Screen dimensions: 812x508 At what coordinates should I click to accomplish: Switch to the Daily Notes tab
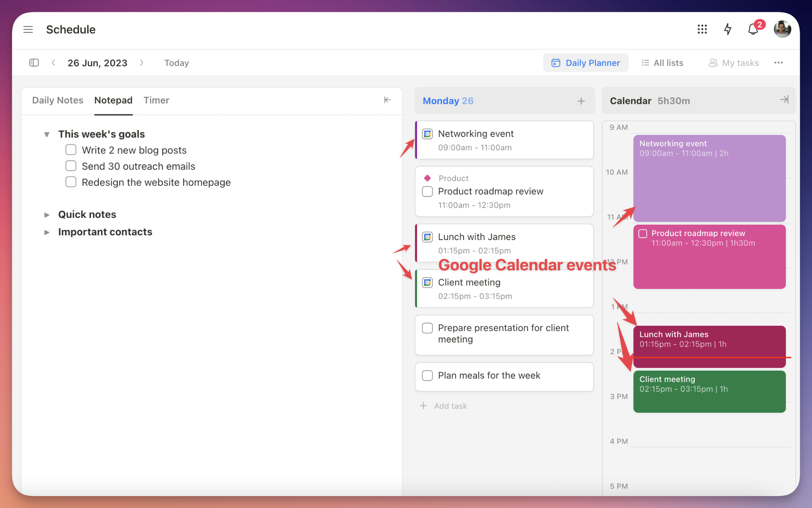click(x=57, y=100)
